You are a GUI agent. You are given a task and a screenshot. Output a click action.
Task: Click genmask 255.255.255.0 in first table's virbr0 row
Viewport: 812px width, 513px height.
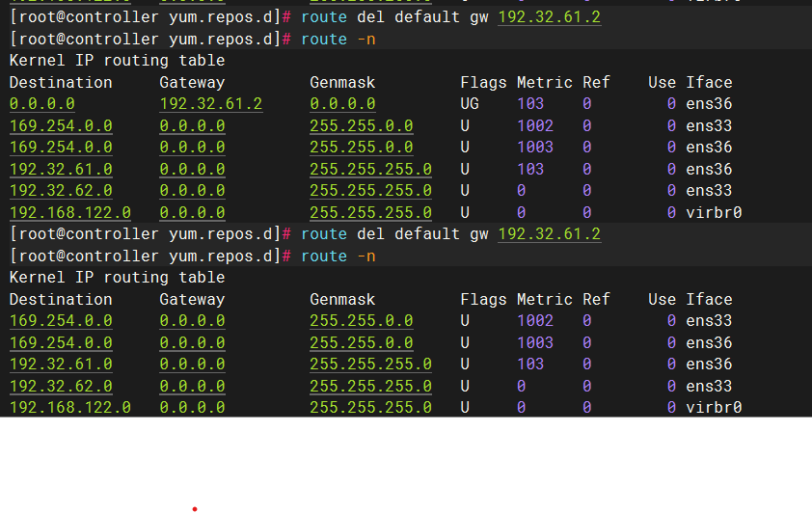coord(370,212)
